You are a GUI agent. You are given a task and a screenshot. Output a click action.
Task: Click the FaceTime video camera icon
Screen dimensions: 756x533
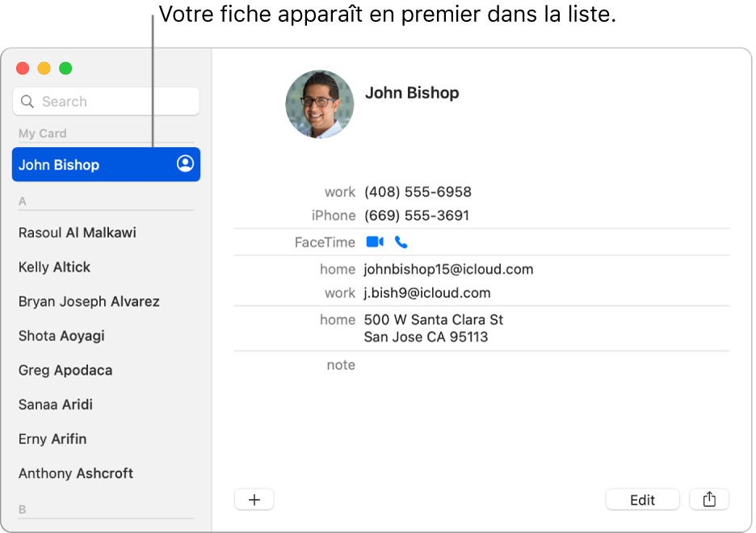[x=375, y=242]
